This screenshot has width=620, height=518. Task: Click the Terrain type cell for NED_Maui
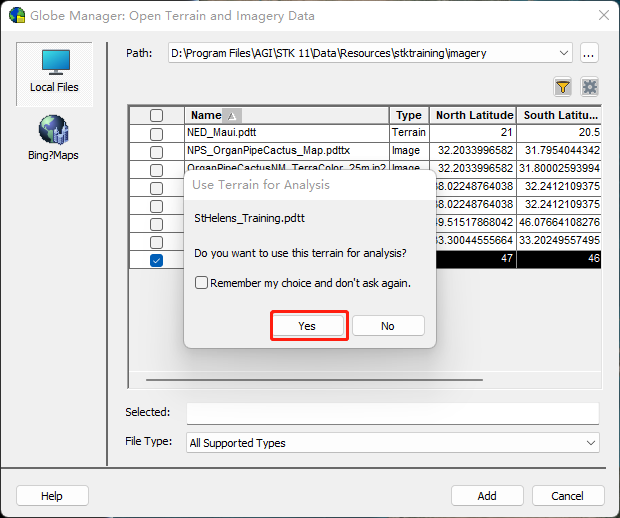[x=409, y=132]
